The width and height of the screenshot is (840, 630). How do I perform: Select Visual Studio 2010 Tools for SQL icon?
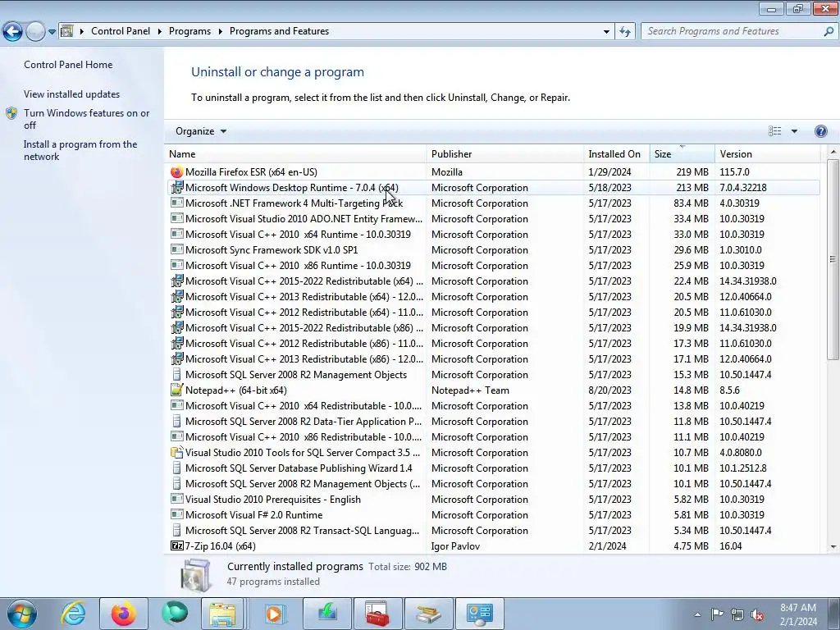click(x=176, y=452)
